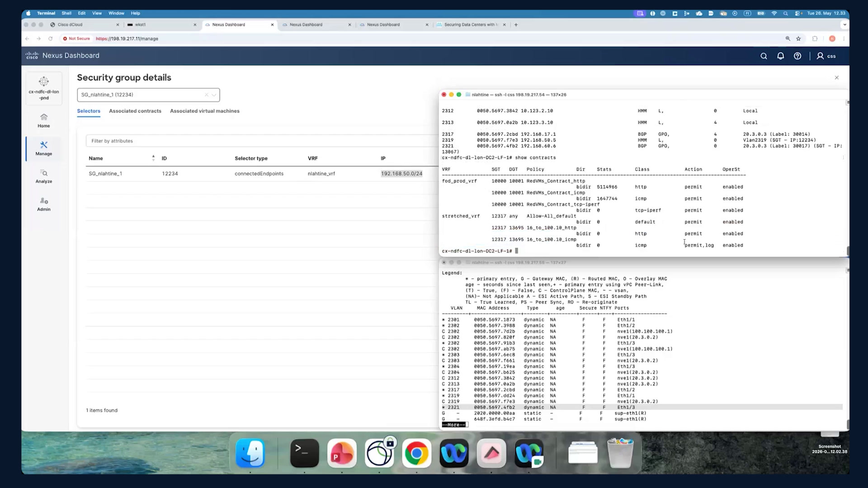Click the nlahtine_vrf VRF cell
Screen dimensions: 868x488
tap(321, 174)
